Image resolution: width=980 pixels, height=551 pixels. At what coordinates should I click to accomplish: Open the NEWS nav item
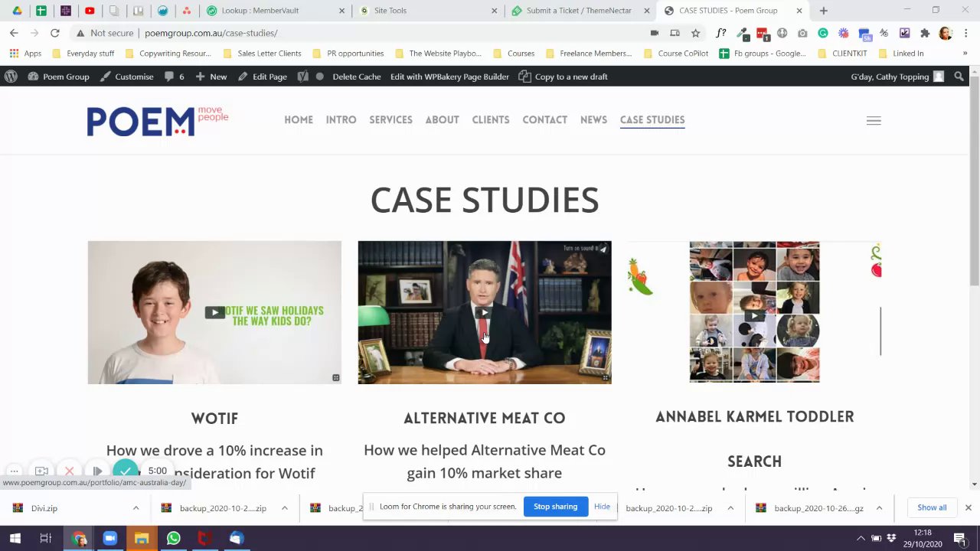[593, 120]
